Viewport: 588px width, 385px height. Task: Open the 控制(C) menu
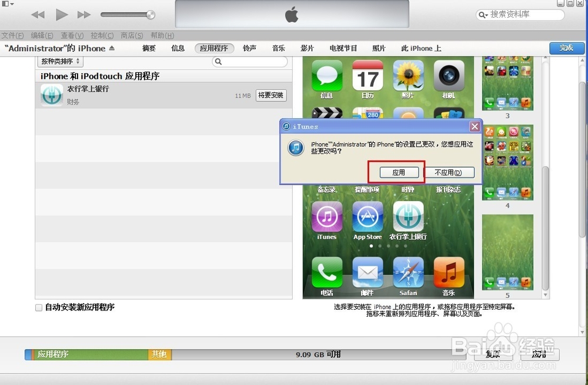point(102,36)
